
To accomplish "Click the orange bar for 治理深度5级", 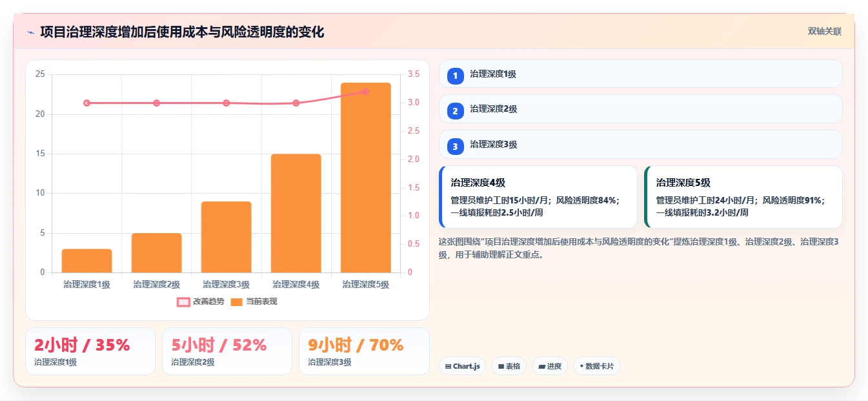I will [366, 178].
